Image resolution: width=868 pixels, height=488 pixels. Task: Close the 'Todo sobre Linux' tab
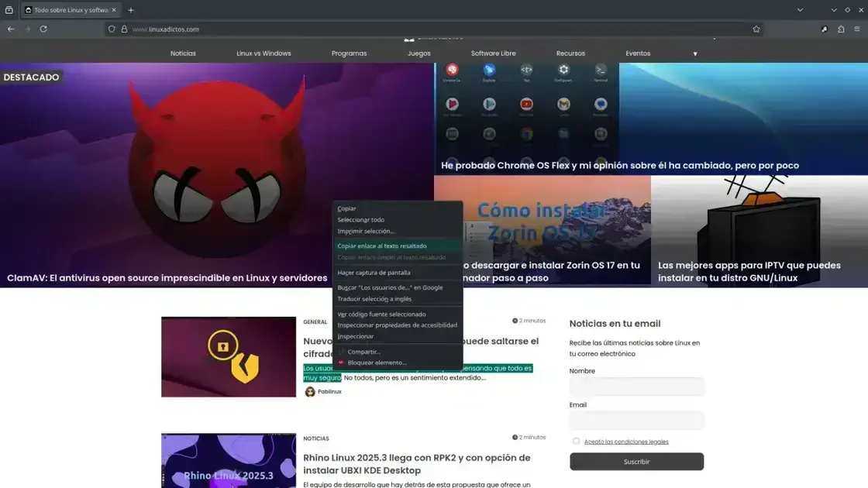(114, 10)
